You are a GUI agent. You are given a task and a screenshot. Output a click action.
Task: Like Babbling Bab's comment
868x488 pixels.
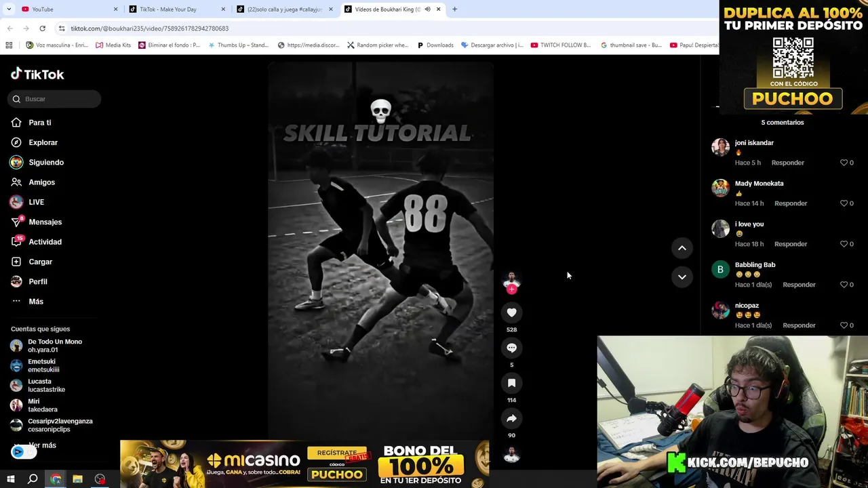click(x=844, y=285)
